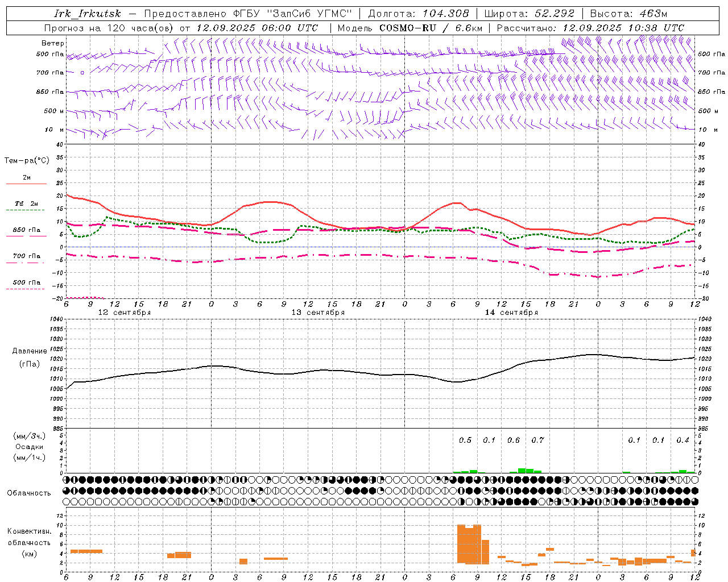Click the 'Тем-ра(°C)' temperature label
The width and height of the screenshot is (728, 582).
pos(27,161)
